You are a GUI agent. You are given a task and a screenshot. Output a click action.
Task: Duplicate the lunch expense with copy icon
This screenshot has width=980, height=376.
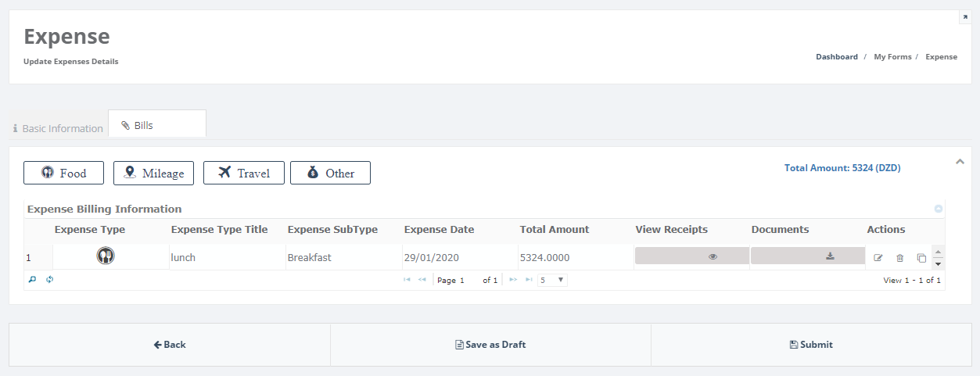921,258
